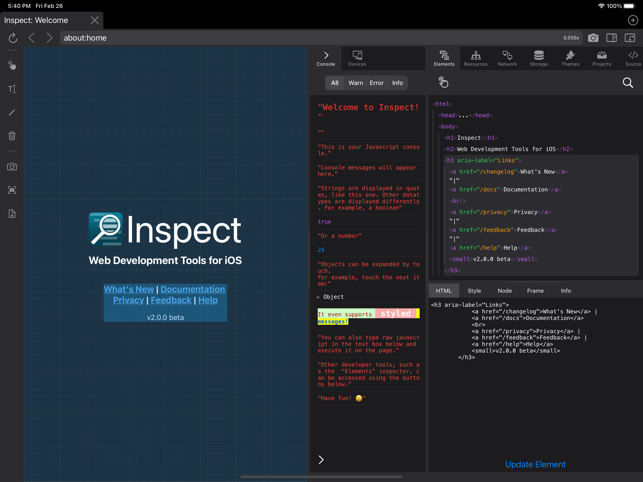Select the /privacy anchor node
Screen dimensions: 643x482
pos(500,212)
